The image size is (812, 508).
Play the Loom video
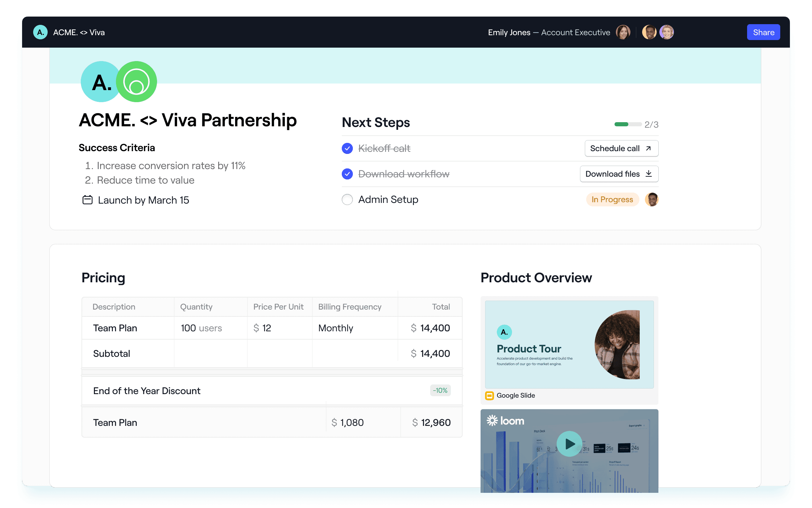(x=569, y=444)
